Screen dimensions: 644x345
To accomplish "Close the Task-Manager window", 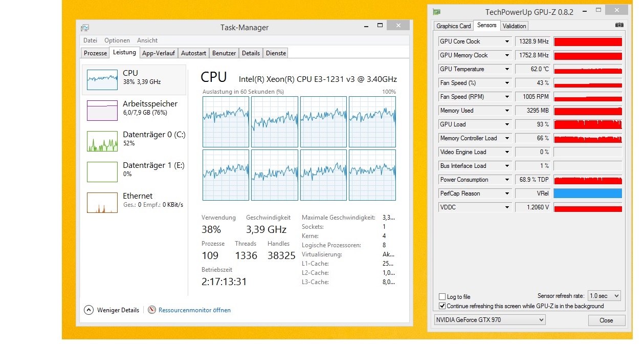I will click(x=398, y=26).
